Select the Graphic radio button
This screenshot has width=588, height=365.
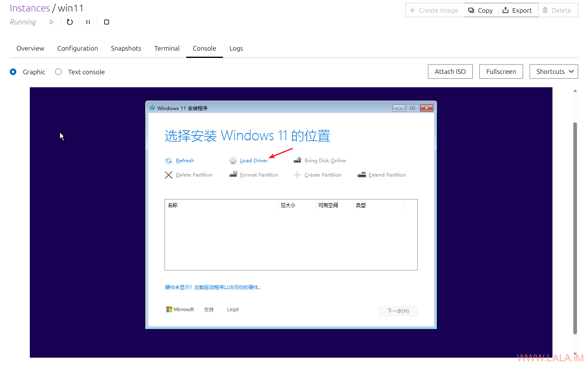[x=13, y=72]
